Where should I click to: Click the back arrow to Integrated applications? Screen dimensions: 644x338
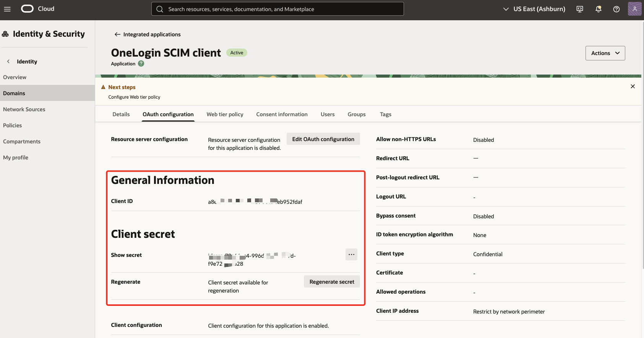(x=117, y=34)
